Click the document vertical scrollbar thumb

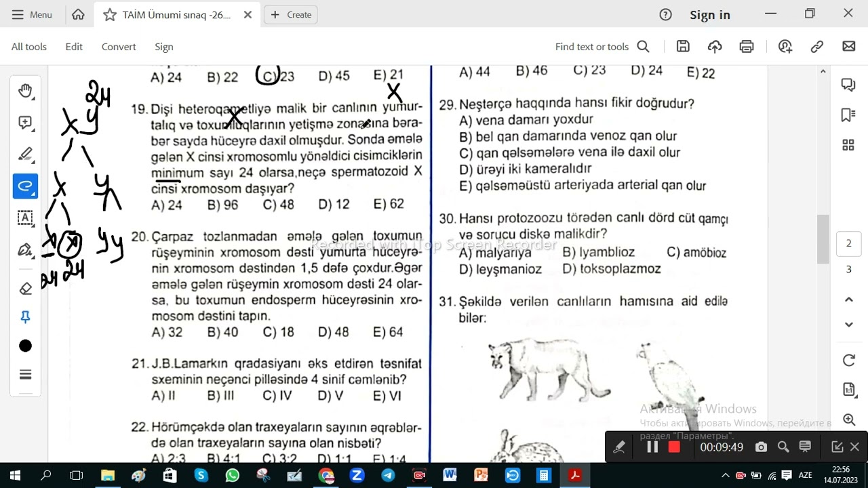(x=823, y=239)
